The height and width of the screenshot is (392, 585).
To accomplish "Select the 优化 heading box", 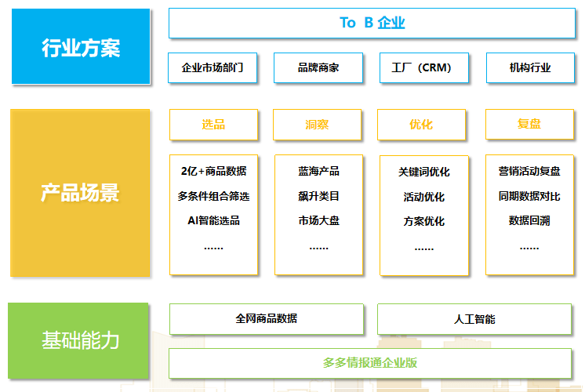I will click(422, 125).
